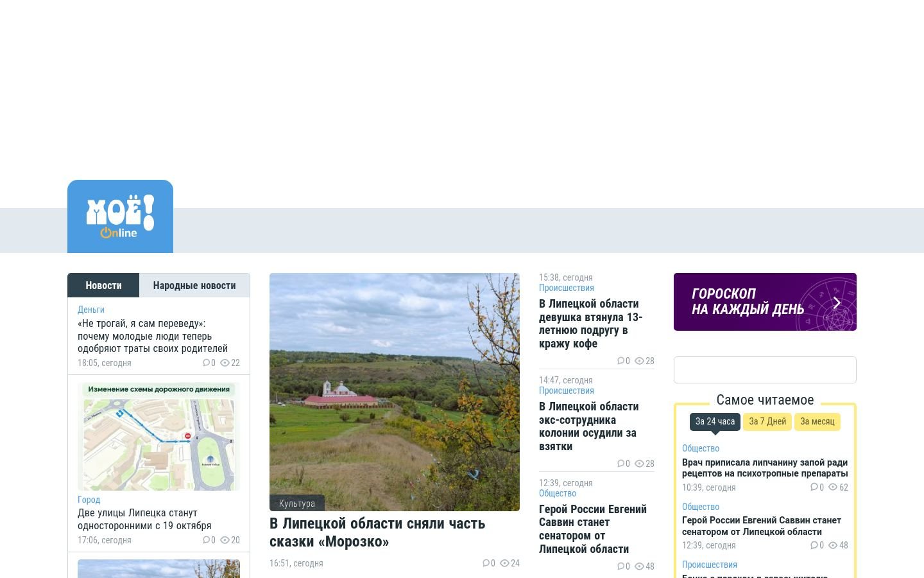
Task: Open the «Гороскоп на каждый день» banner
Action: pyautogui.click(x=765, y=302)
